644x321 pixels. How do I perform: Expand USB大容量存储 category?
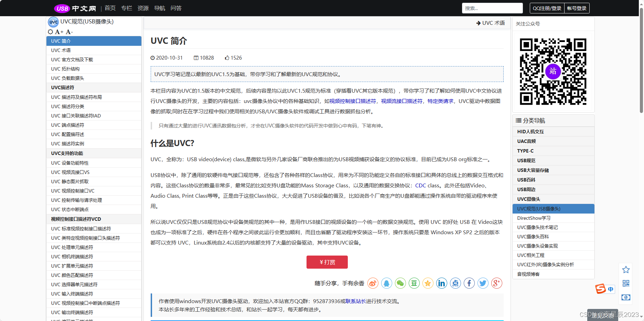(554, 170)
